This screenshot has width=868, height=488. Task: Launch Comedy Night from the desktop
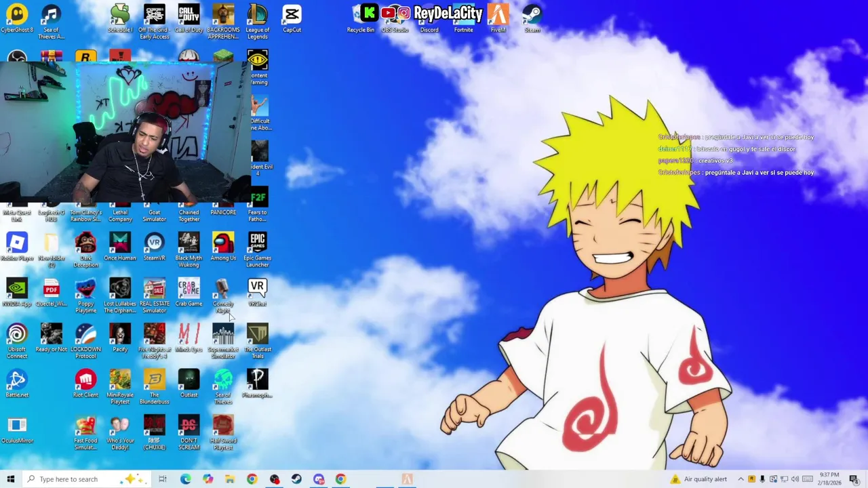[x=223, y=295]
